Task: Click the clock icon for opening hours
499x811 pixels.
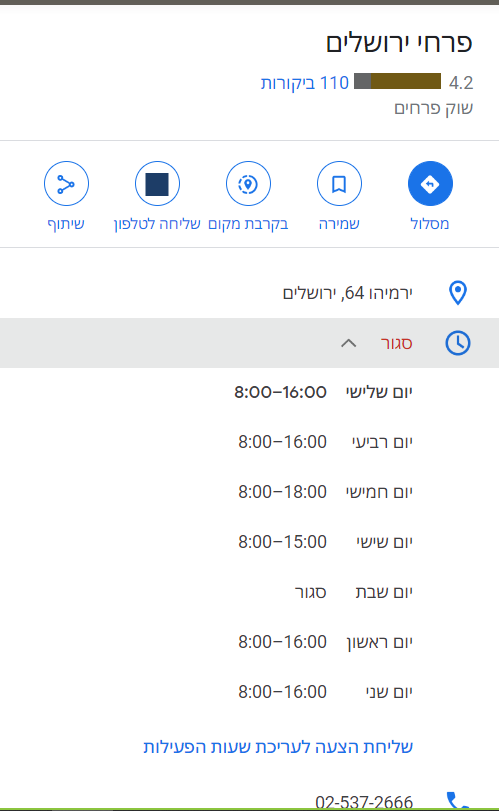Action: [458, 343]
